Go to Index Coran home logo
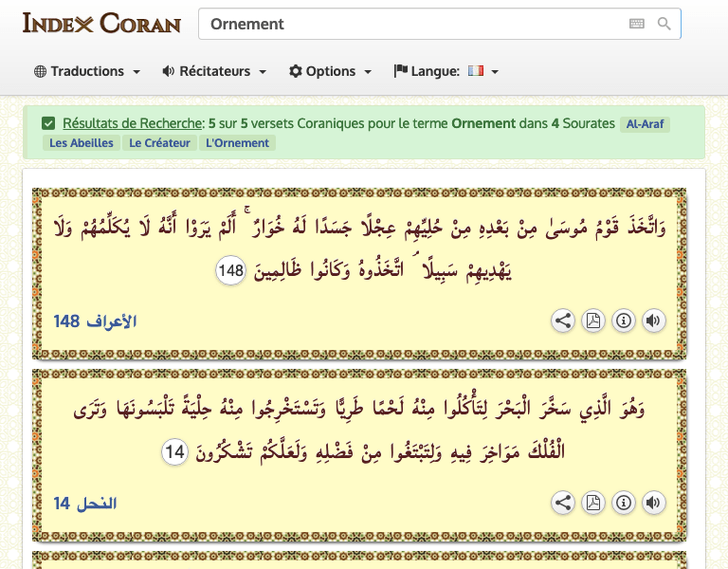 point(101,23)
